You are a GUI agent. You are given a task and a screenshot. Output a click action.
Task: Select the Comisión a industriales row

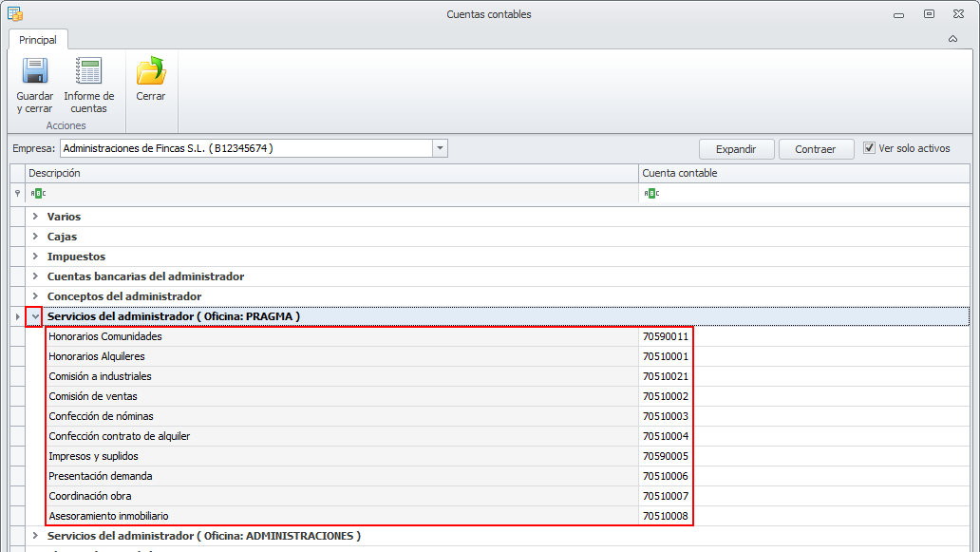pyautogui.click(x=343, y=376)
